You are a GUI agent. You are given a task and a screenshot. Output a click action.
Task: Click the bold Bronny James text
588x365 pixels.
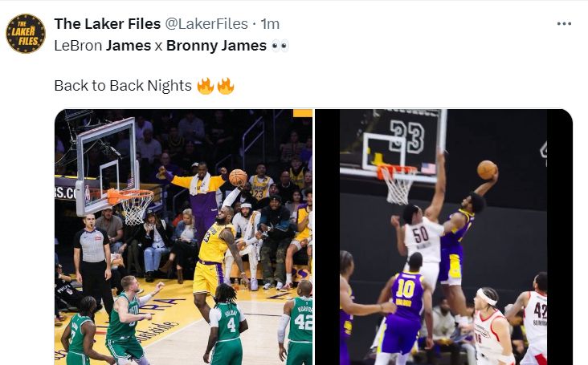pos(216,46)
